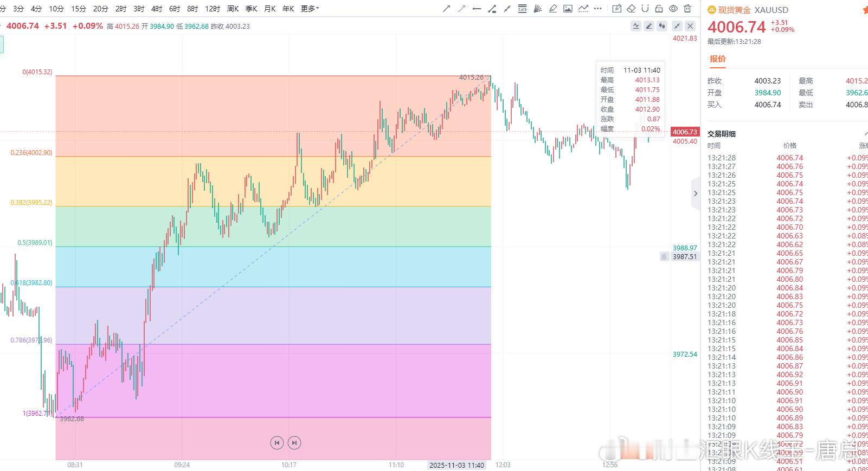This screenshot has width=868, height=471.
Task: Open the note edit tool
Action: coord(616,9)
